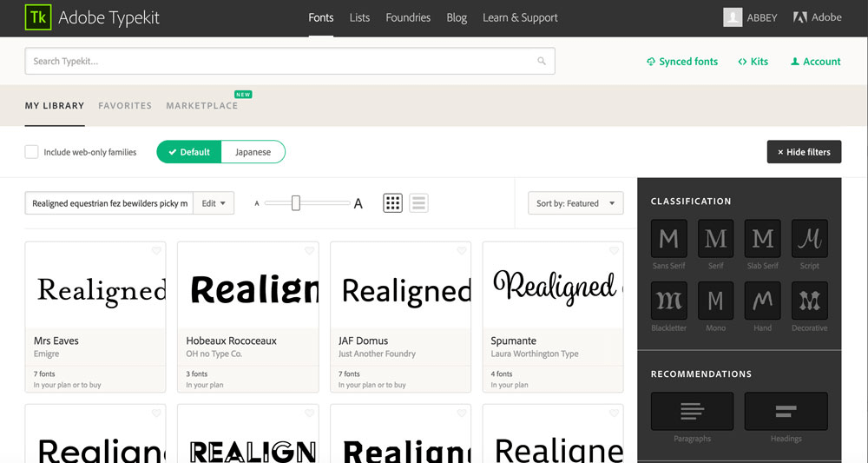Click the Adobe logo icon
868x463 pixels.
click(x=800, y=17)
